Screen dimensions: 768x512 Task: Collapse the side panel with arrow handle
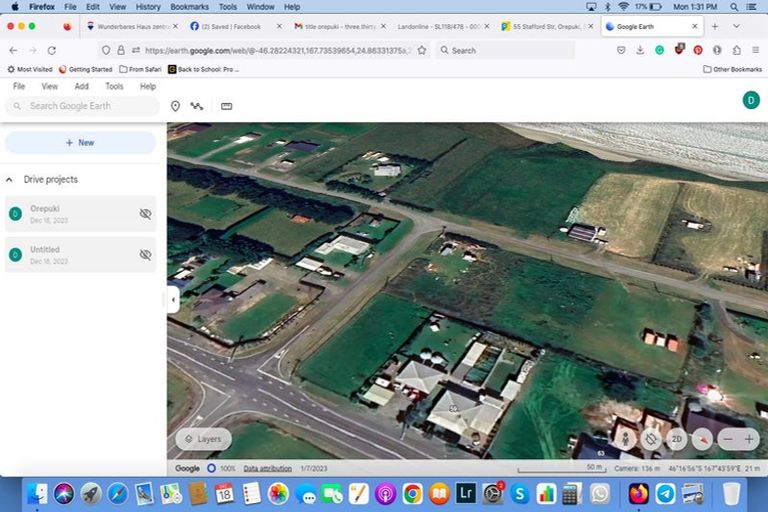point(173,300)
